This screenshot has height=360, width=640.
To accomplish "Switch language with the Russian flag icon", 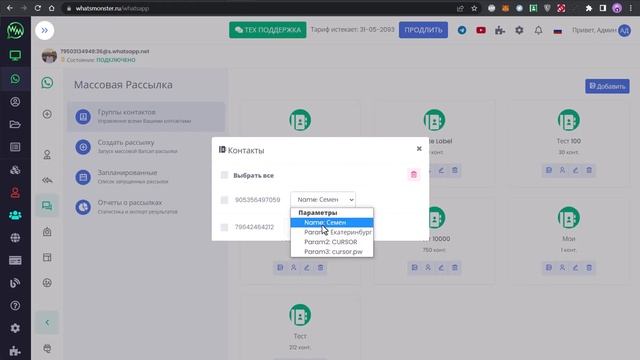I will coord(558,31).
